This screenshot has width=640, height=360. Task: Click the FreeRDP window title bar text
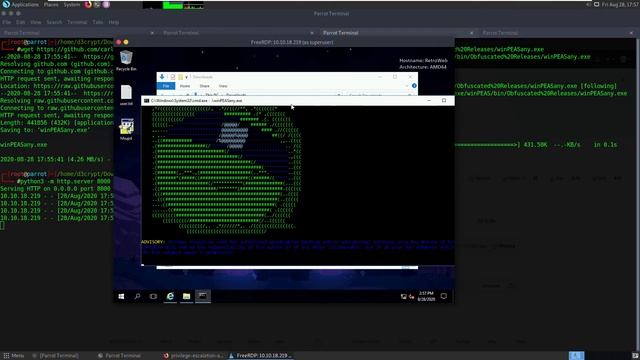292,42
